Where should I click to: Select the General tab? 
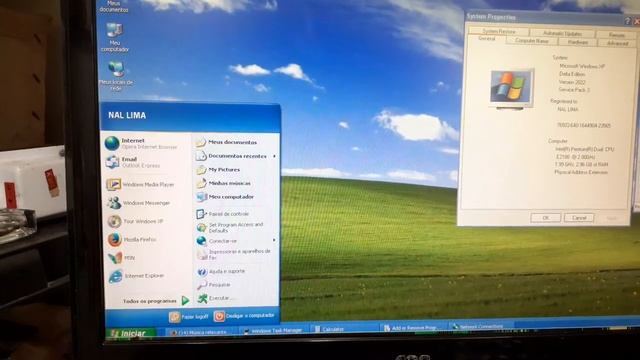(487, 39)
